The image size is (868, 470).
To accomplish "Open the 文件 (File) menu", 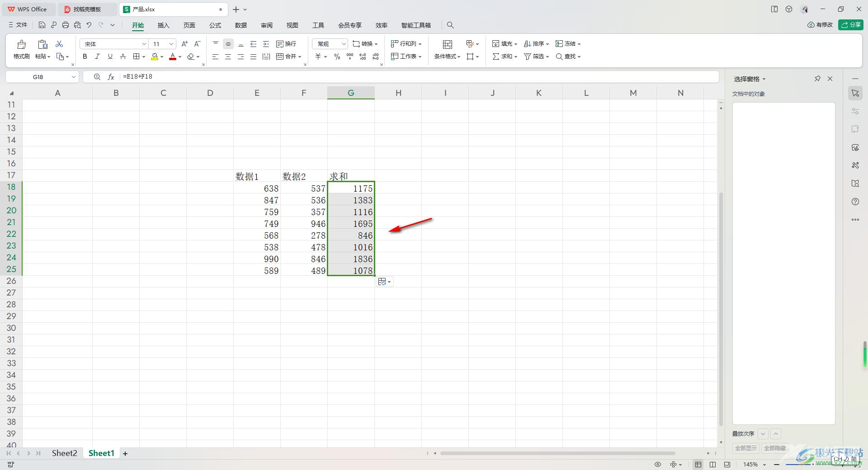I will pyautogui.click(x=18, y=25).
